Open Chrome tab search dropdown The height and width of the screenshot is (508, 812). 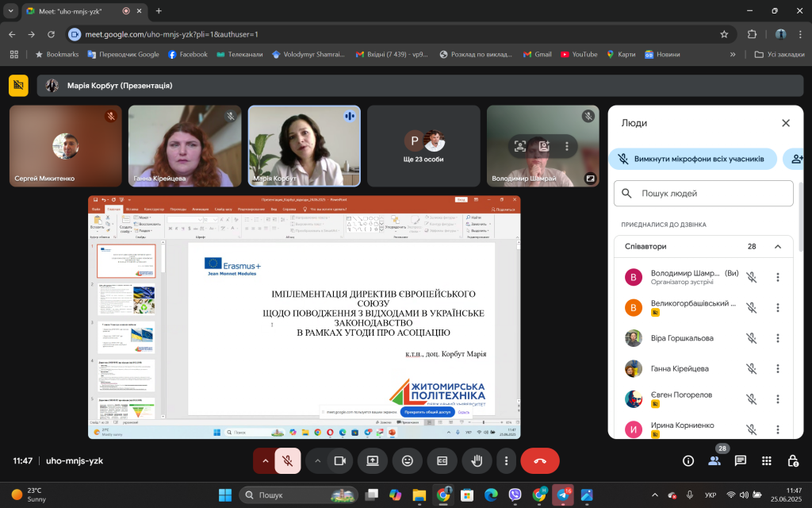tap(10, 11)
